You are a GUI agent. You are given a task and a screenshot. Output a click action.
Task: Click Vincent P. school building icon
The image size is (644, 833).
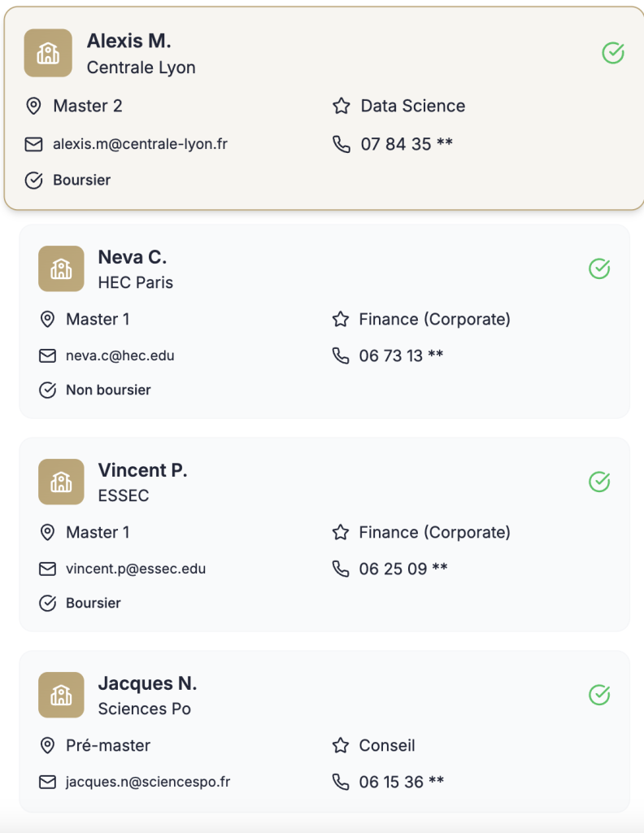point(61,482)
